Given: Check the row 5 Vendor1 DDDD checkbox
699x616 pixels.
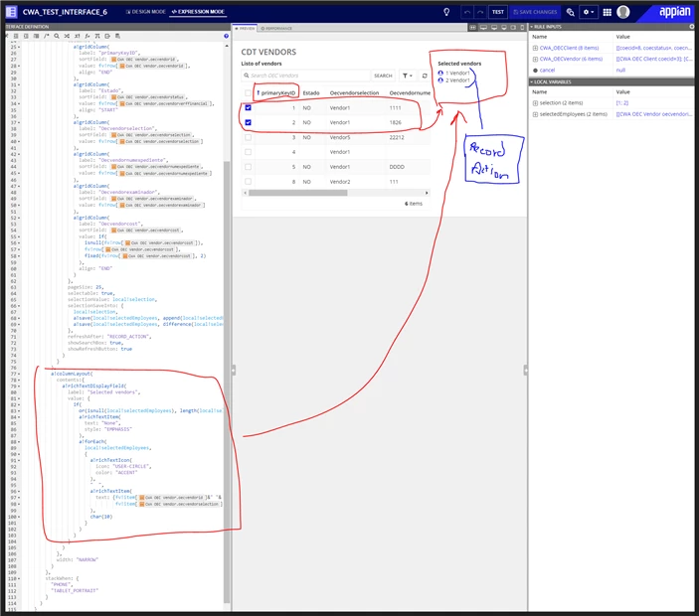Looking at the screenshot, I should 248,167.
